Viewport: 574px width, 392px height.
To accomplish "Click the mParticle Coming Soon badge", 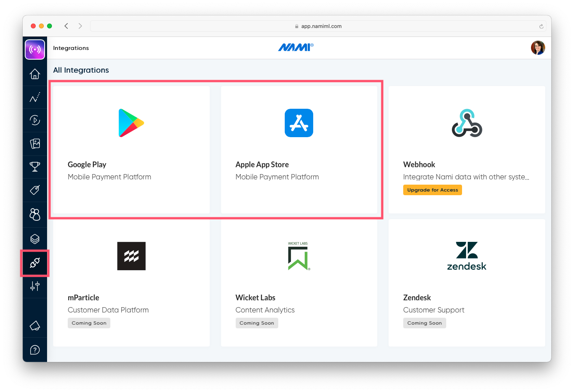I will click(89, 323).
